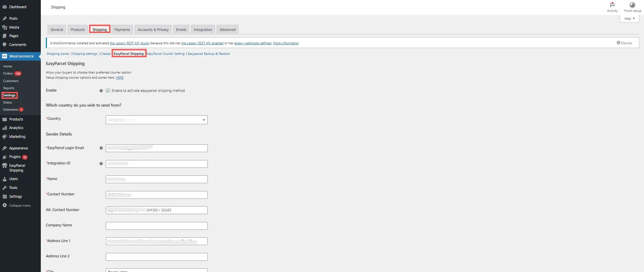Image resolution: width=644 pixels, height=272 pixels.
Task: Open WooCommerce Home submenu item
Action: pos(7,66)
